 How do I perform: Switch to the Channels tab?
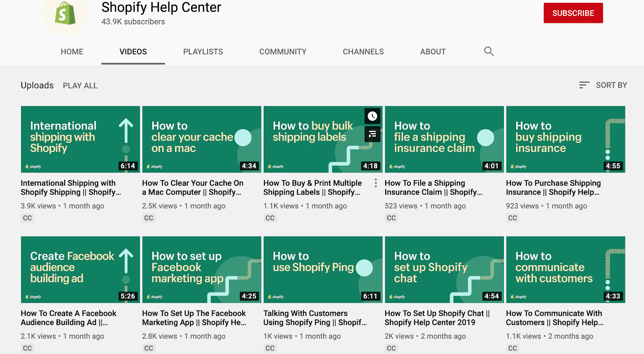[363, 52]
